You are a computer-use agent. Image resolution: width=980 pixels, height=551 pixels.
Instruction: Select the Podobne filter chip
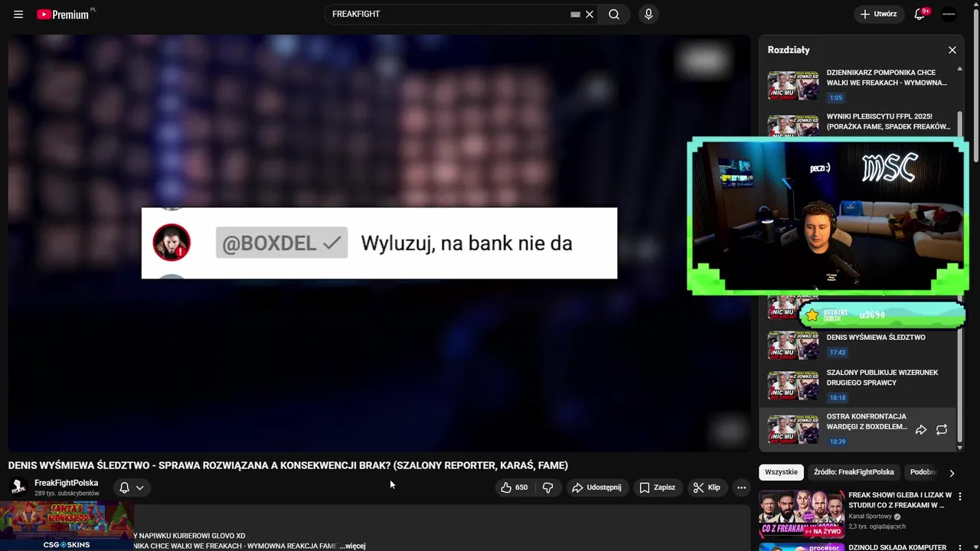pos(923,472)
